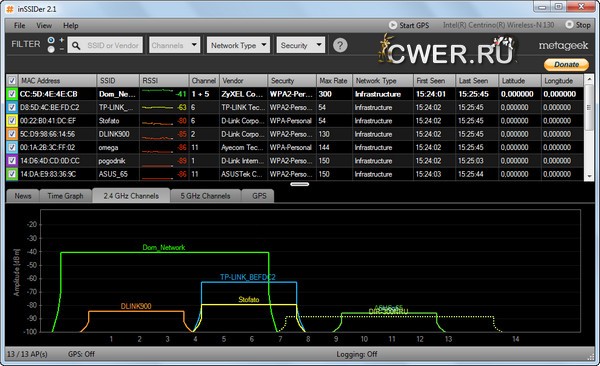Click the filter help question mark icon

point(340,45)
